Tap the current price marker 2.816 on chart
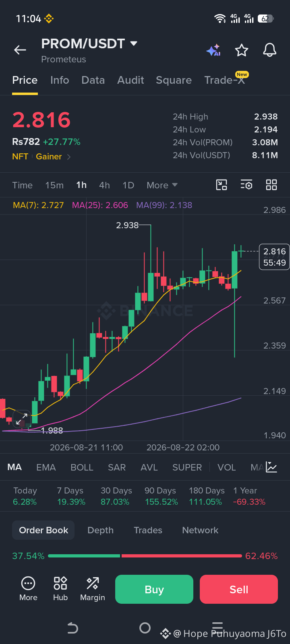Image resolution: width=290 pixels, height=644 pixels. 274,257
